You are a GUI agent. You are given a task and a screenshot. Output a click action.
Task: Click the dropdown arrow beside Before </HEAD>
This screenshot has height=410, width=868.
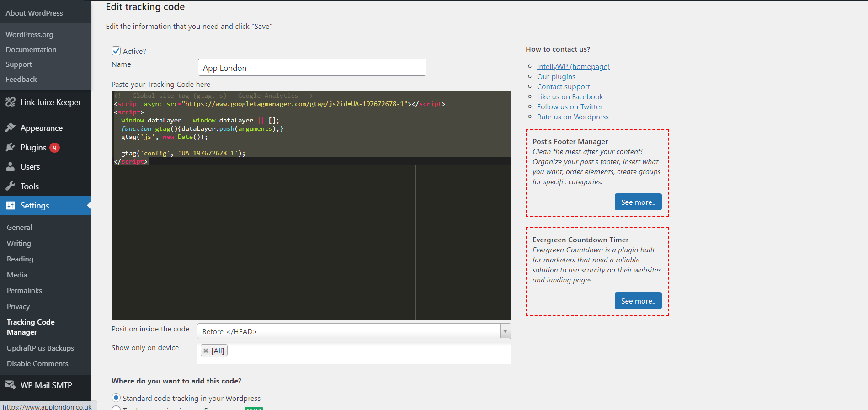[x=505, y=331]
